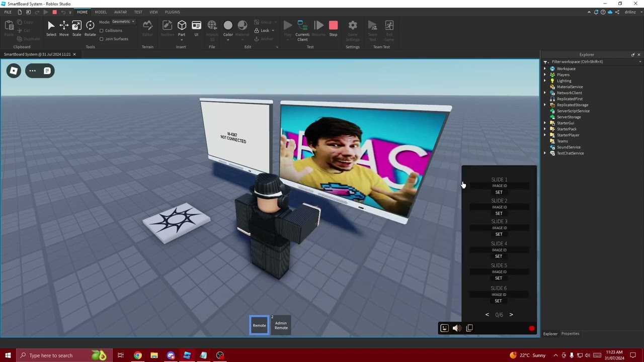Open the Lock tool
This screenshot has width=644, height=362.
point(262,31)
